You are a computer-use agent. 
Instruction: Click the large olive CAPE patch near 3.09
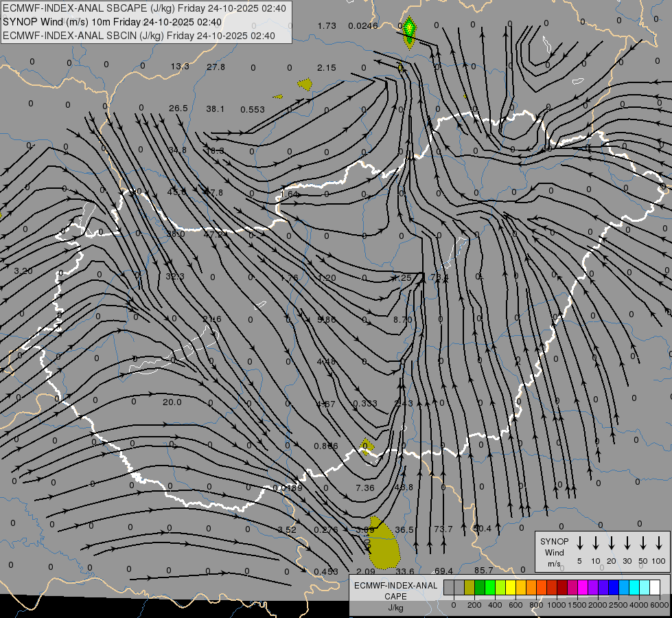coord(384,544)
